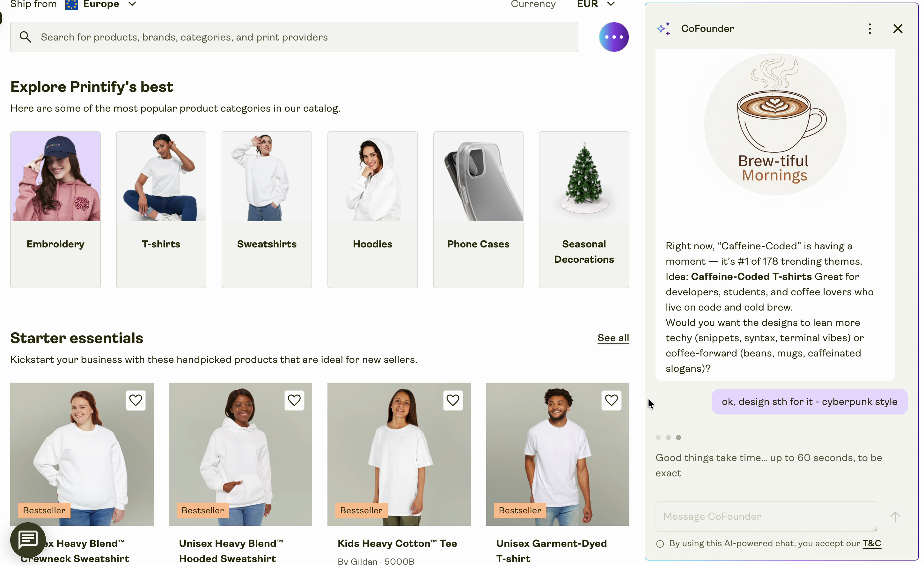The width and height of the screenshot is (924, 565).
Task: Click the send message arrow
Action: pyautogui.click(x=895, y=516)
